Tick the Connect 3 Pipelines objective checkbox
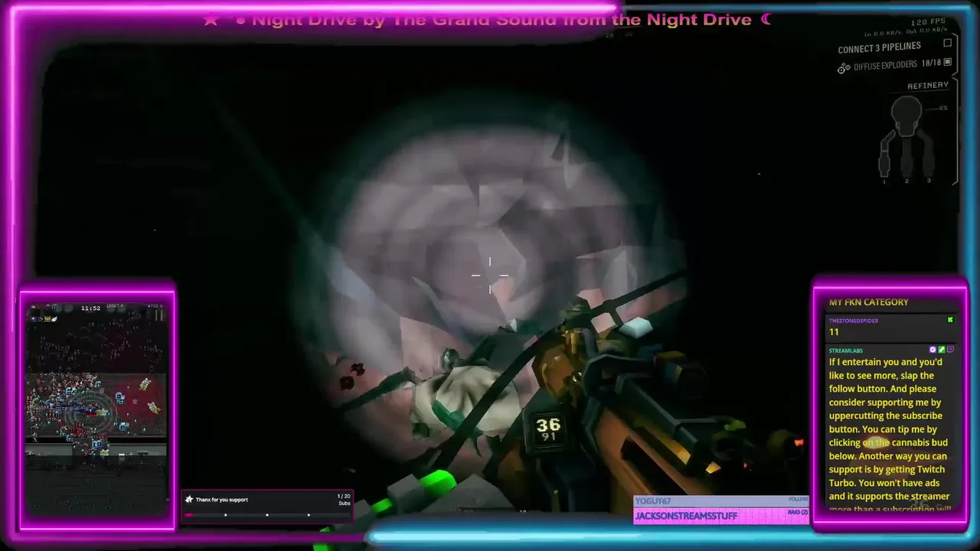Viewport: 980px width, 551px height. [x=947, y=43]
